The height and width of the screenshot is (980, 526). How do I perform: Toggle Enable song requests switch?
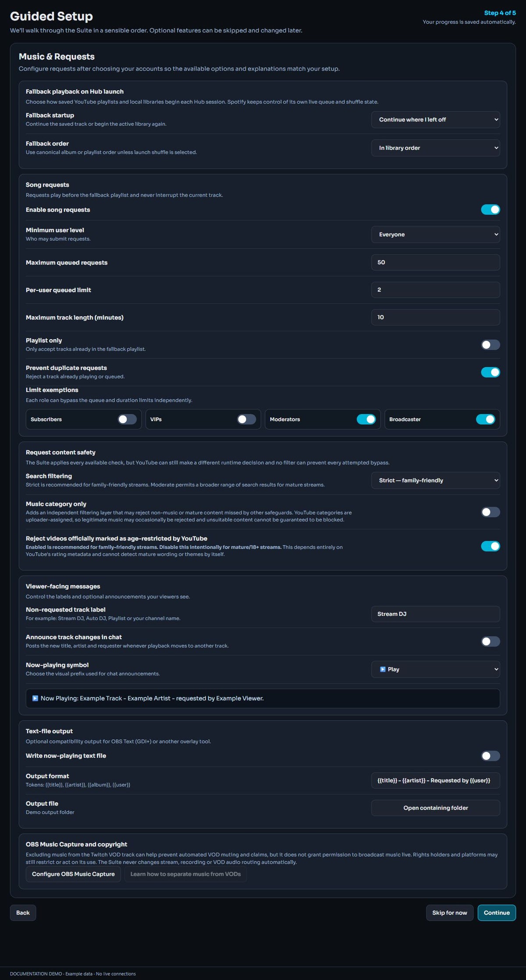point(490,210)
